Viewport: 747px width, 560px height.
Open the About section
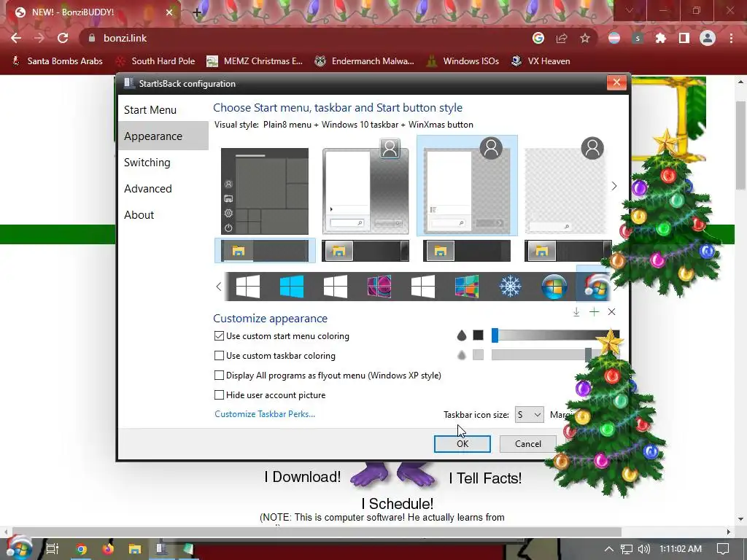coord(163,215)
